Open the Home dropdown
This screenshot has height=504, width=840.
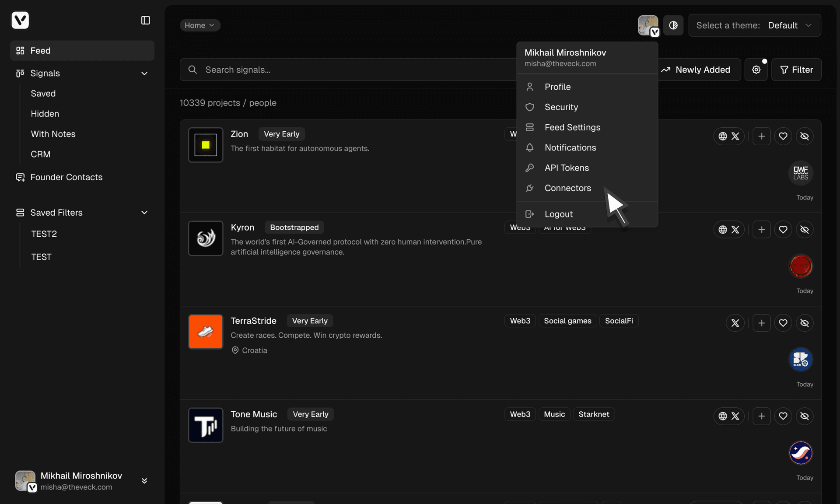coord(199,25)
